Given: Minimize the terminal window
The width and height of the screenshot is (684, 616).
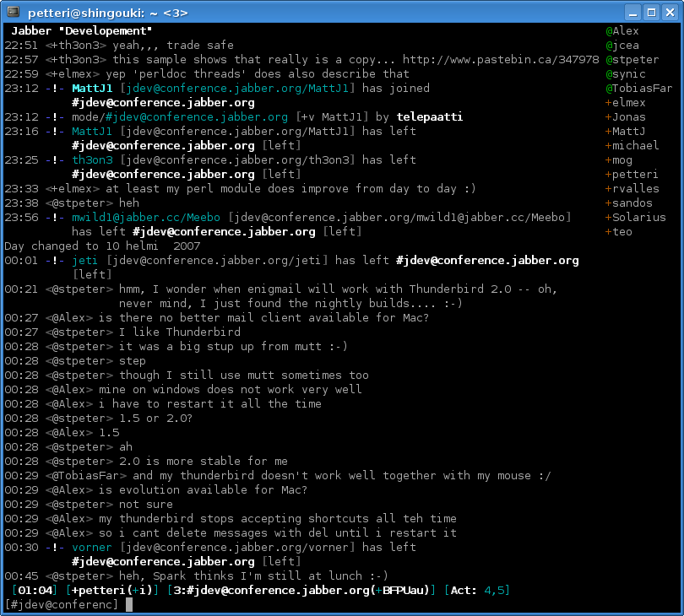Looking at the screenshot, I should (632, 13).
